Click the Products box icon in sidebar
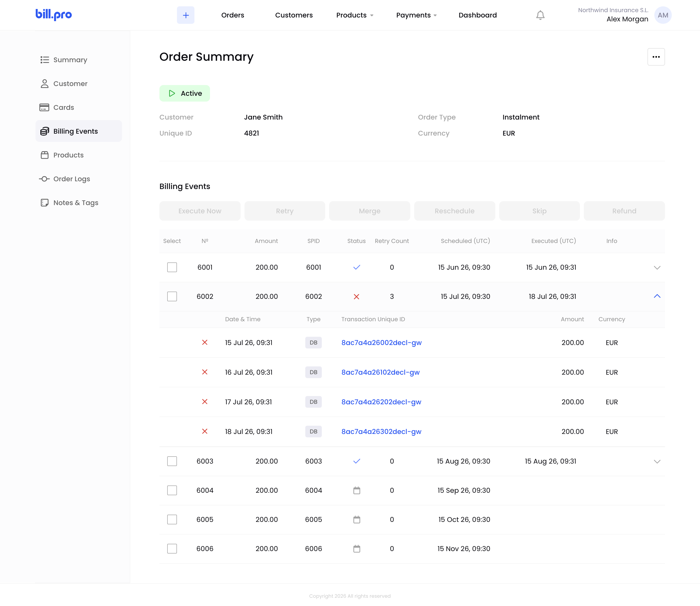 pyautogui.click(x=45, y=155)
